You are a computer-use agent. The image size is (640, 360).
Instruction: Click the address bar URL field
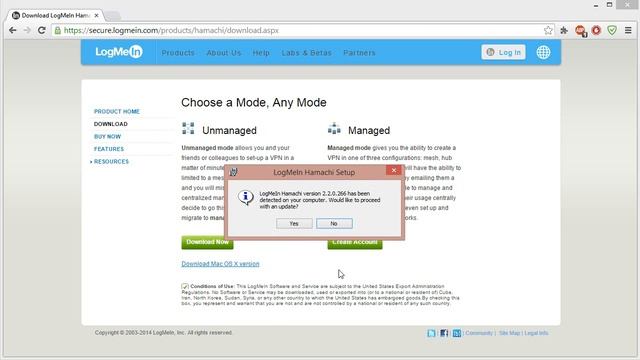[302, 30]
